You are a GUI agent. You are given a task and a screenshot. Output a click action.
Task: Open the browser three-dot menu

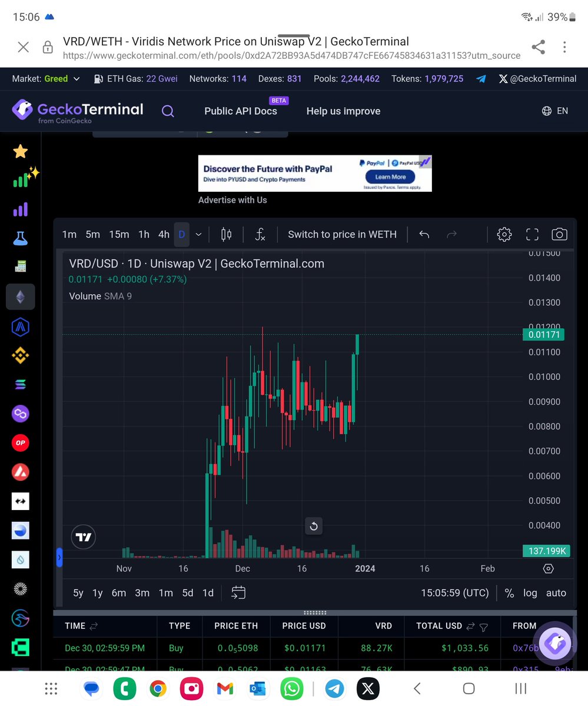coord(564,47)
